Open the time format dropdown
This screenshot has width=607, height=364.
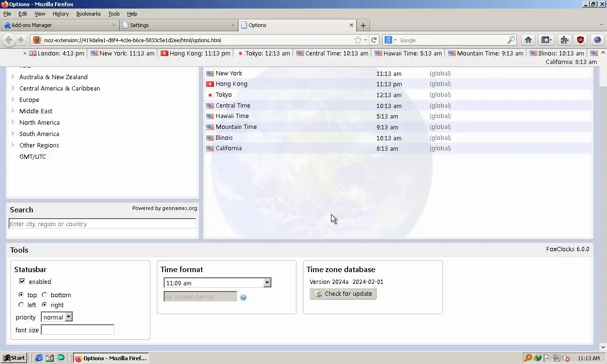217,283
